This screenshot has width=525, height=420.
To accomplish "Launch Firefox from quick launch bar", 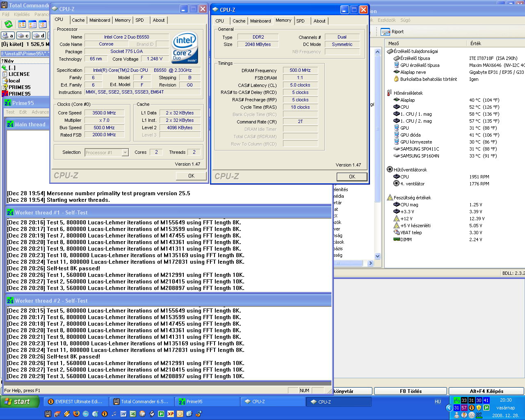I will [76, 414].
